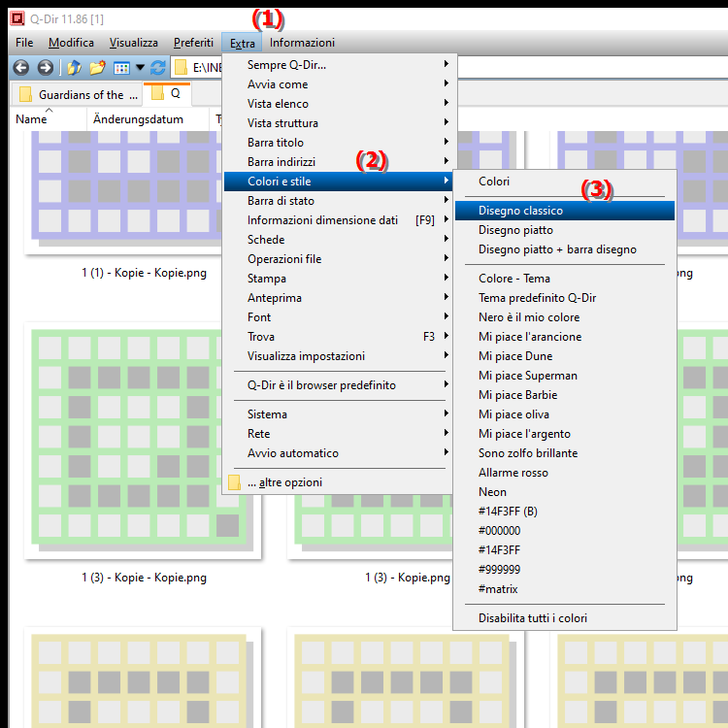The image size is (728, 728).
Task: Click the Back navigation arrow
Action: [21, 68]
